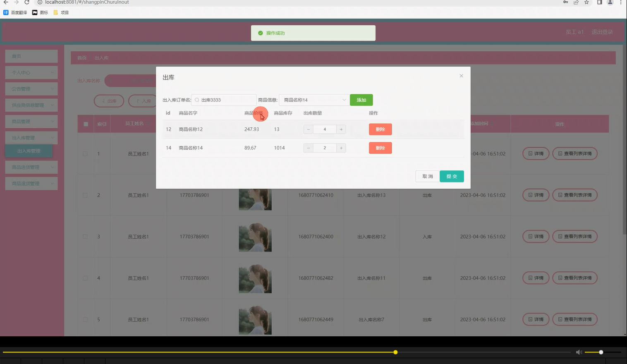Click the browser back arrow

6,2
